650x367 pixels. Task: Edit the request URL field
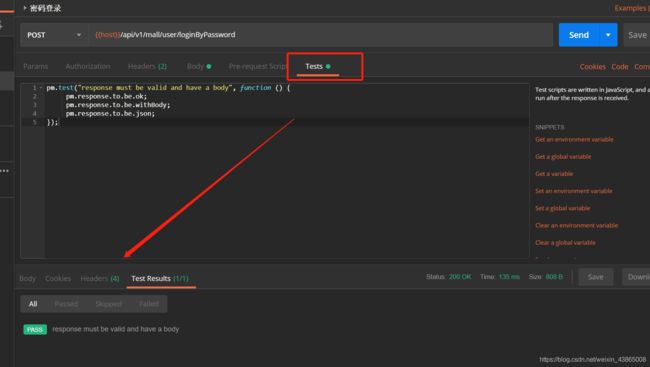click(x=320, y=35)
